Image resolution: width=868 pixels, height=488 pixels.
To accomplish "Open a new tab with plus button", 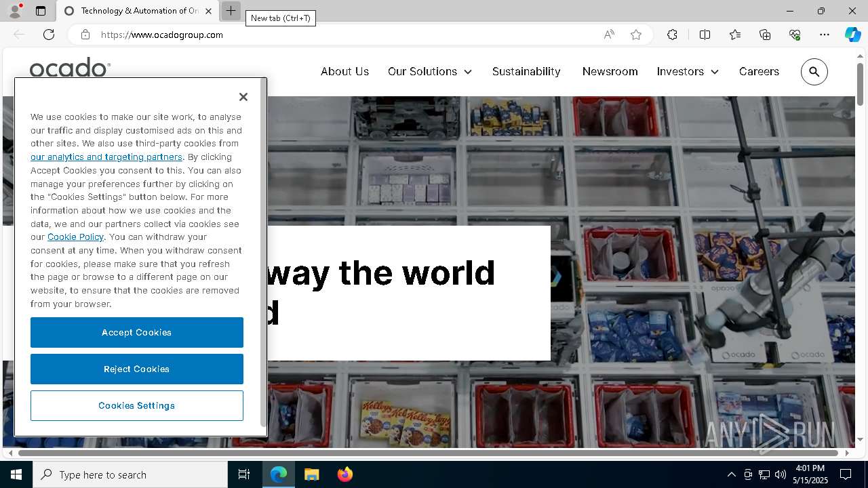I will coord(231,11).
